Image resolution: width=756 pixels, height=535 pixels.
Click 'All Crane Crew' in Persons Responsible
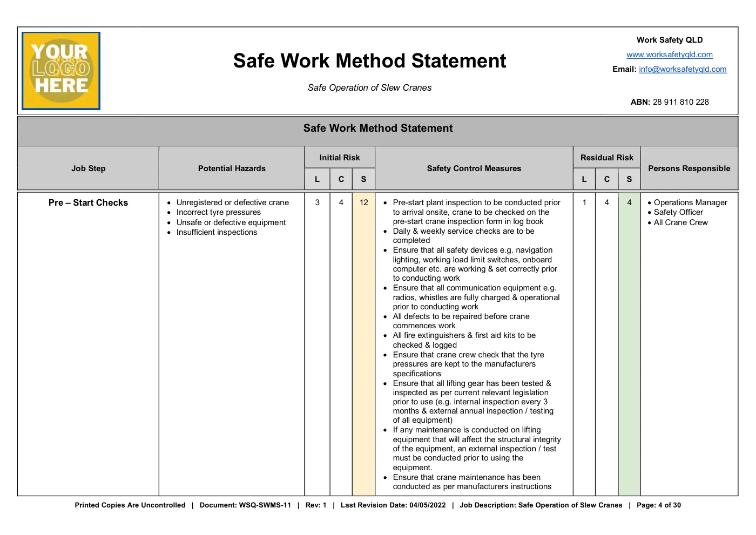click(680, 222)
